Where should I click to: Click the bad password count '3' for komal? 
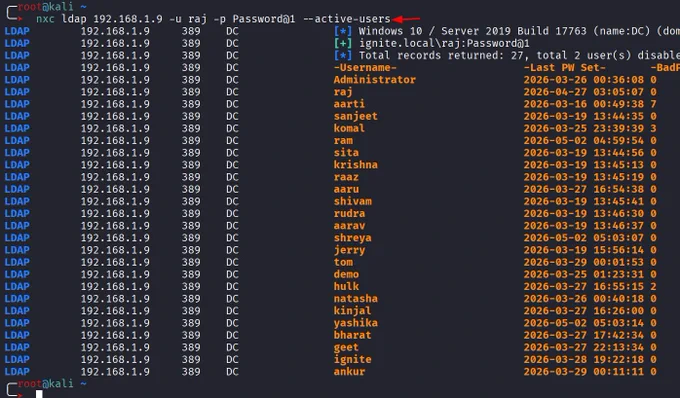coord(654,128)
